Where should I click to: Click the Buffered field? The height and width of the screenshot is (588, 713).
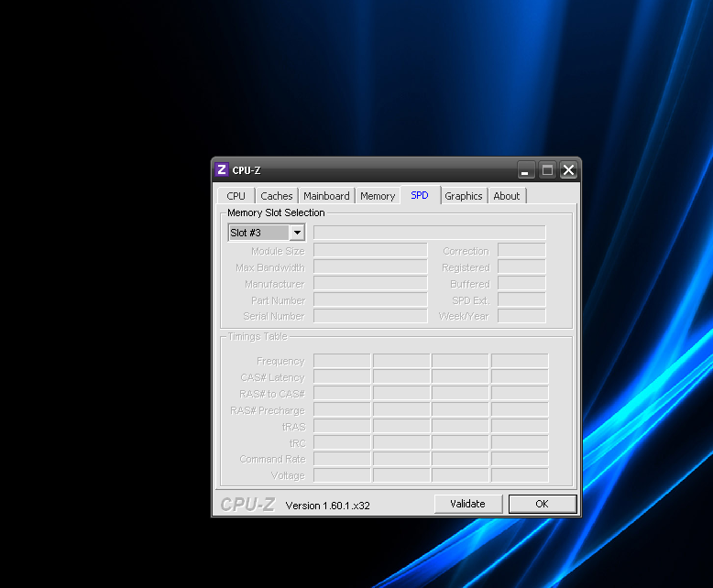click(x=521, y=284)
